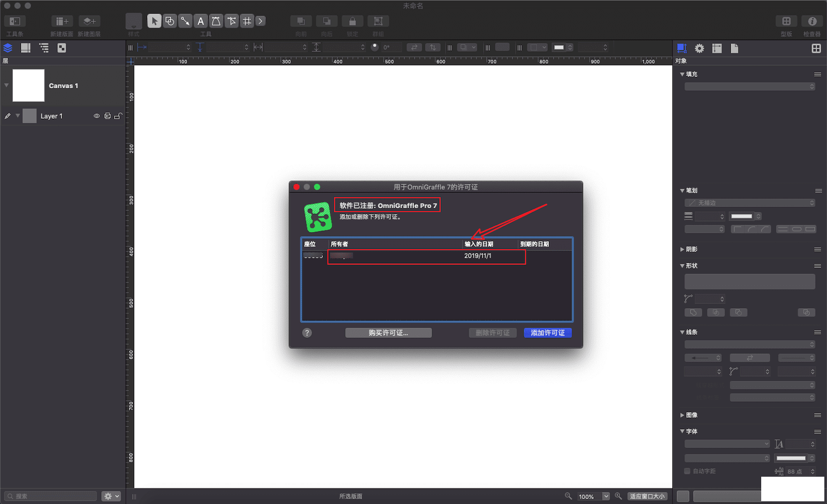Select the Line connector tool
The height and width of the screenshot is (504, 827).
click(x=185, y=21)
